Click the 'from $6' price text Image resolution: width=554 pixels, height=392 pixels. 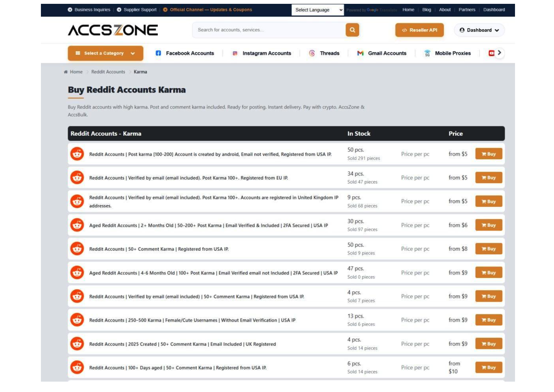coord(458,225)
